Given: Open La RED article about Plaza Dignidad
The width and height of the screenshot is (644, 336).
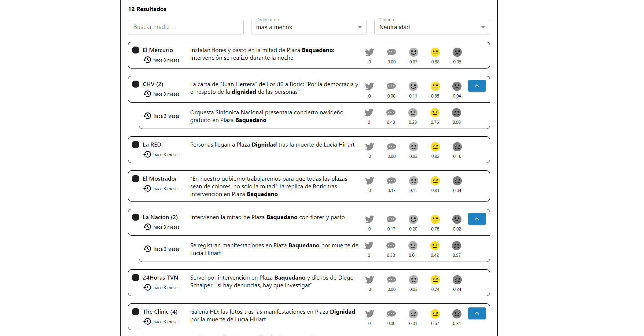Looking at the screenshot, I should pos(272,145).
